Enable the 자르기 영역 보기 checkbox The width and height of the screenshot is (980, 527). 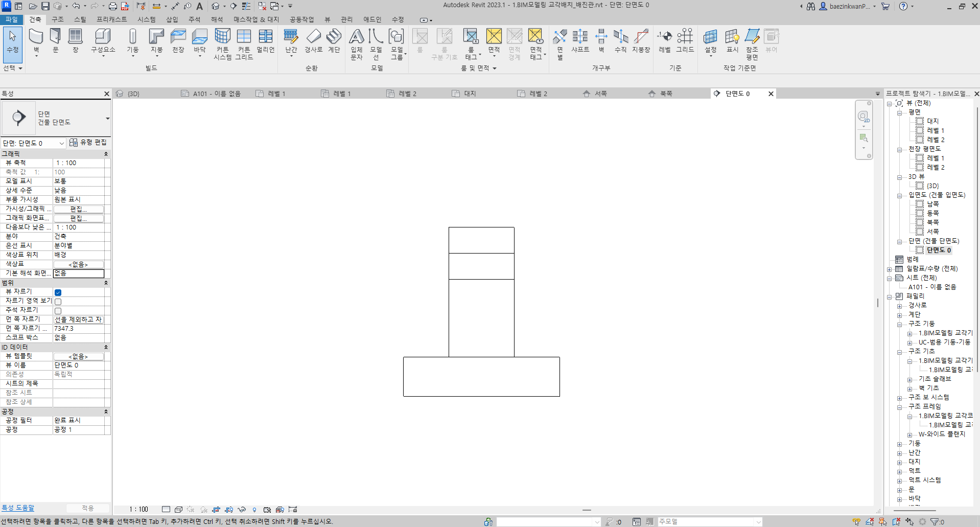click(x=58, y=302)
